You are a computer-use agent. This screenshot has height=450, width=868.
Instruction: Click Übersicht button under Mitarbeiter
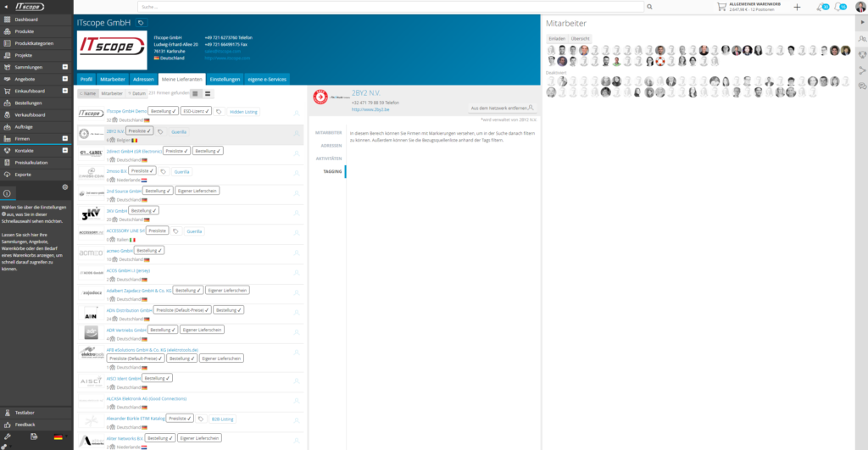click(x=580, y=39)
